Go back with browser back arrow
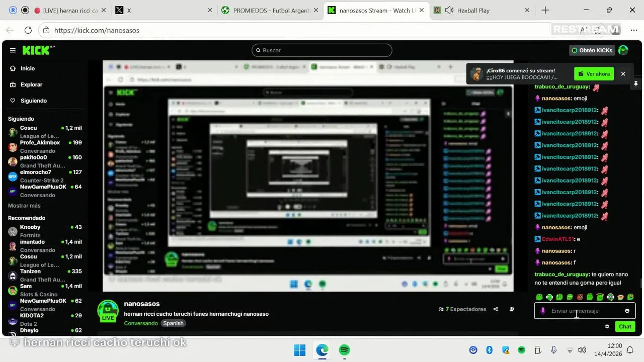This screenshot has width=644, height=362. [10, 30]
